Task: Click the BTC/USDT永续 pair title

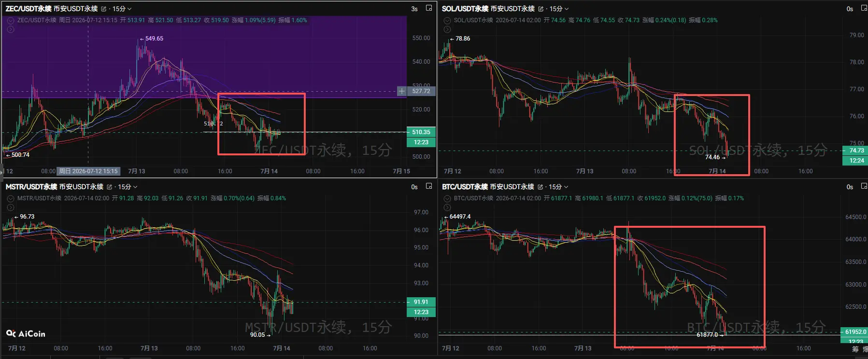Action: [465, 187]
